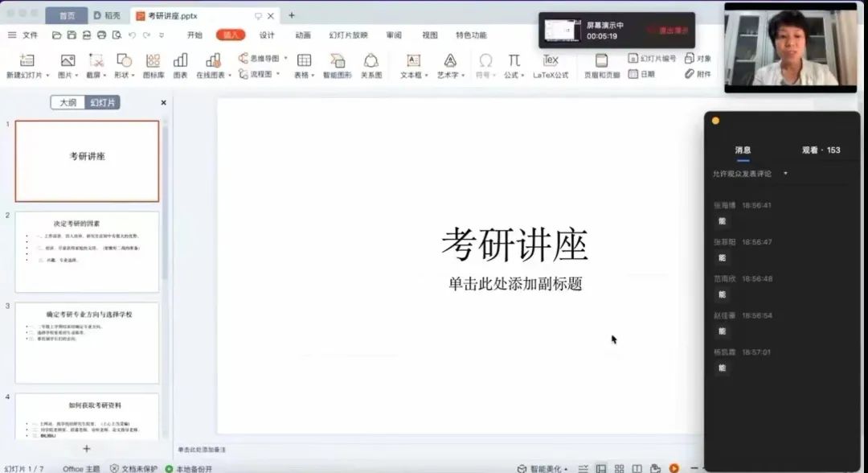The image size is (868, 473).
Task: Toggle normal view button in status bar
Action: point(600,468)
